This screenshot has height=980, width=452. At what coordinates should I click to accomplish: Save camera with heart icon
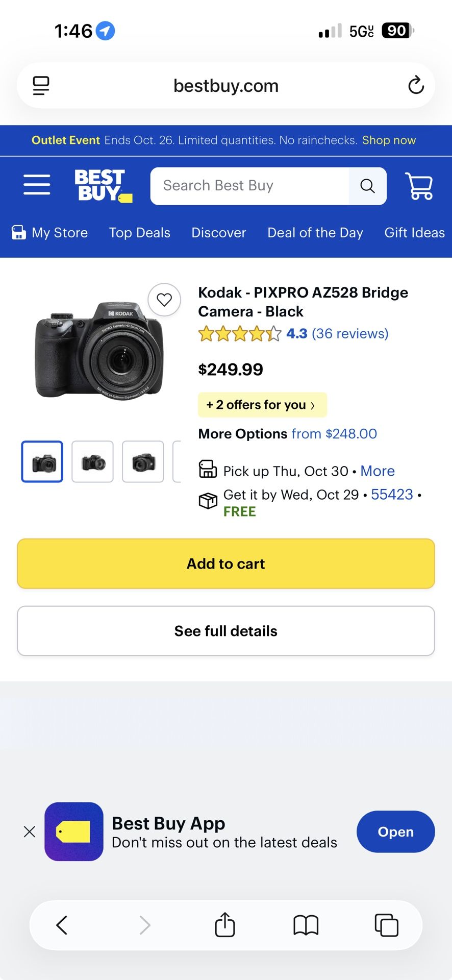coord(164,300)
